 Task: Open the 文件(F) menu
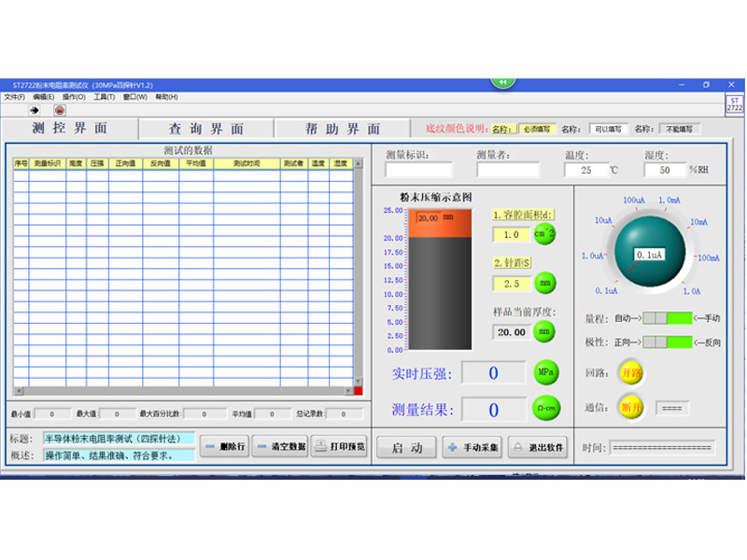(x=14, y=97)
